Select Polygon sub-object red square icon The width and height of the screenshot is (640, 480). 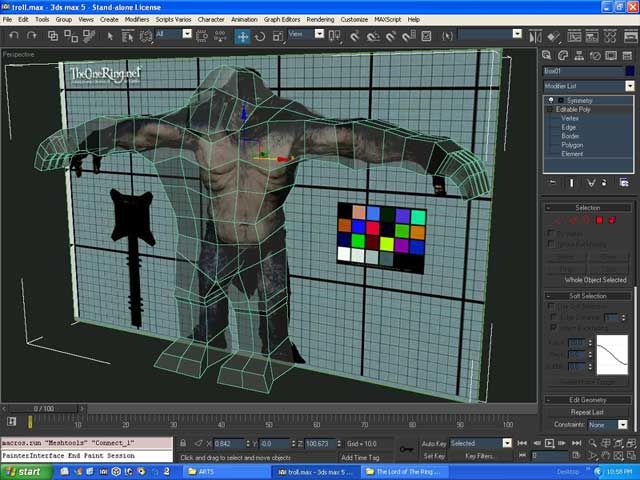pos(599,220)
